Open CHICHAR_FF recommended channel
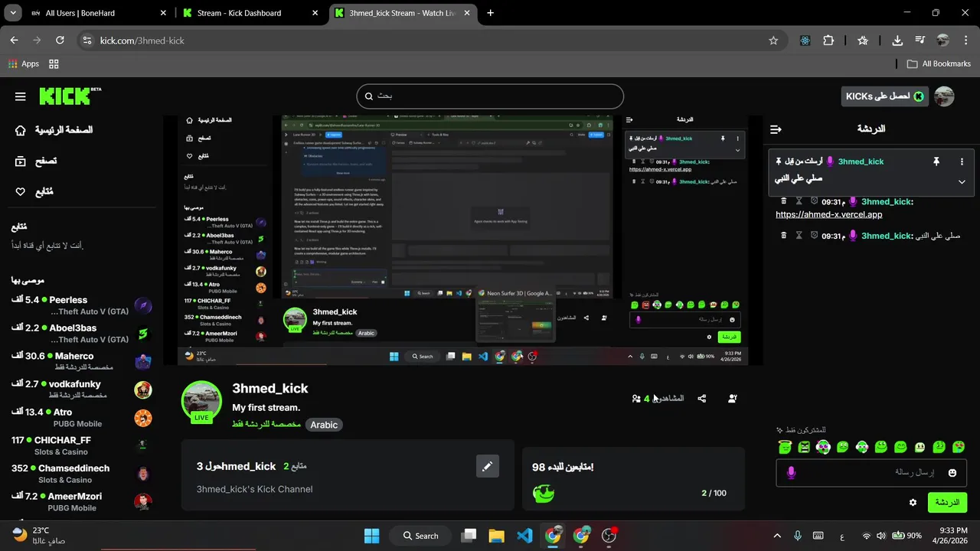Viewport: 980px width, 551px height. (82, 446)
